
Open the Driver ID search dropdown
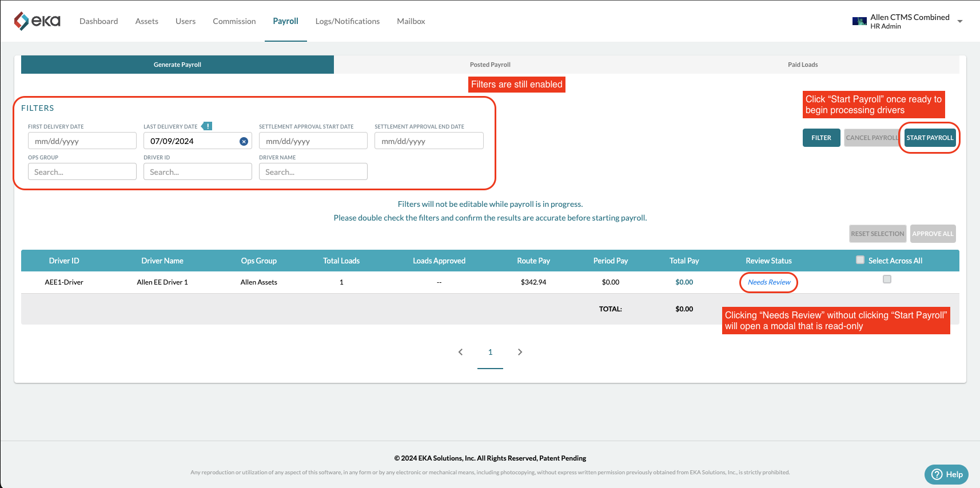(x=198, y=171)
